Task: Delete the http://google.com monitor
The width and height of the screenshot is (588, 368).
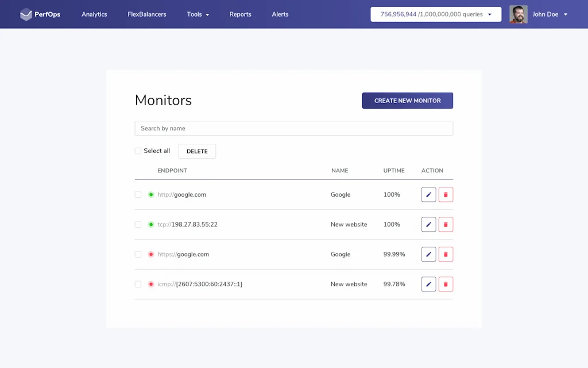Action: click(446, 194)
